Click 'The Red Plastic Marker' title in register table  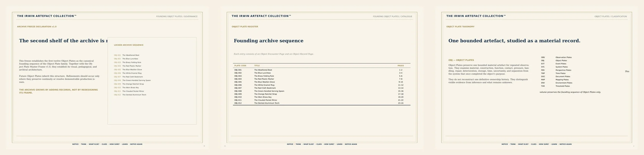pos(264,79)
